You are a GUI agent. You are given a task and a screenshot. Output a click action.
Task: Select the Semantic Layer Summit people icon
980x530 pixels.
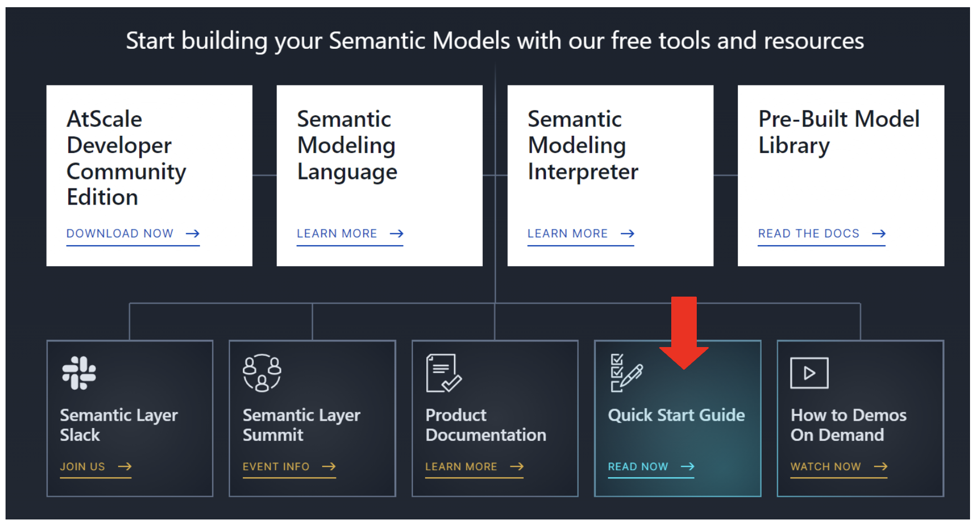click(x=262, y=373)
